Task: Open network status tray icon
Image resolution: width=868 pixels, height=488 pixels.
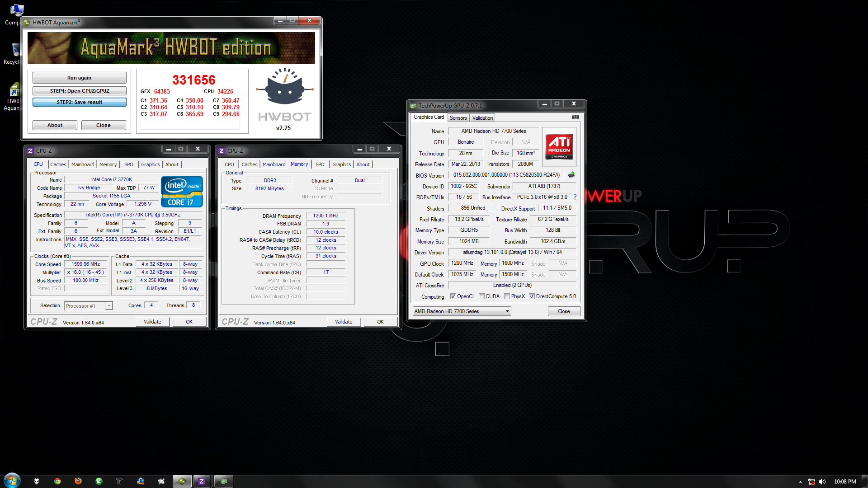Action: click(x=811, y=482)
